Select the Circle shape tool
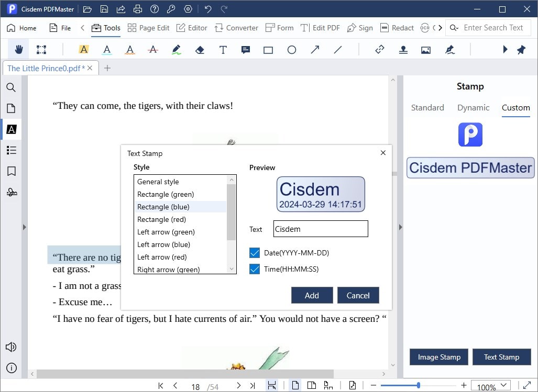This screenshot has height=392, width=538. click(292, 50)
